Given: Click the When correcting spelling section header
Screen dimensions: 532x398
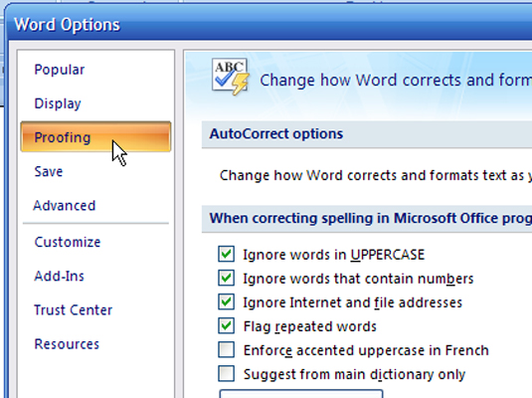Looking at the screenshot, I should tap(367, 218).
